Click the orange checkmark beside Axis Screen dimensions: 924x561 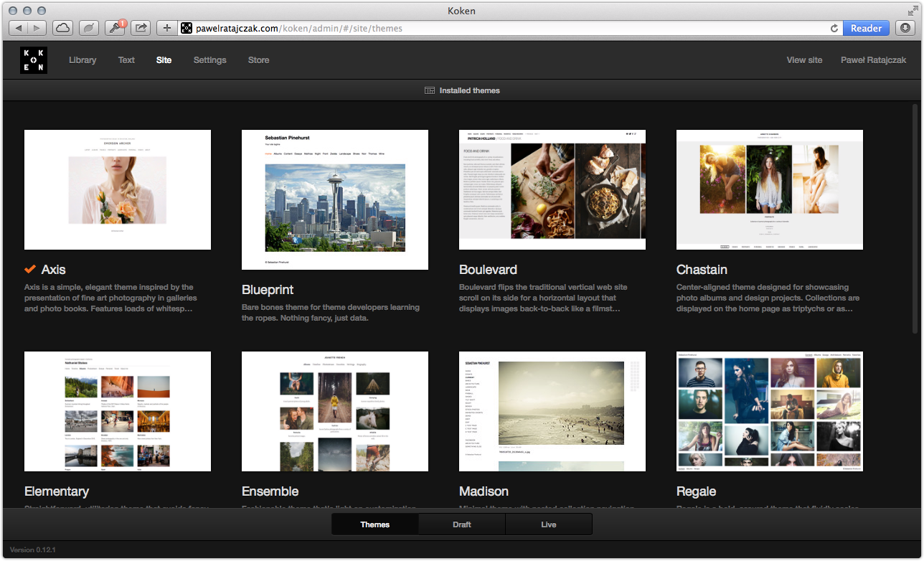click(x=30, y=269)
